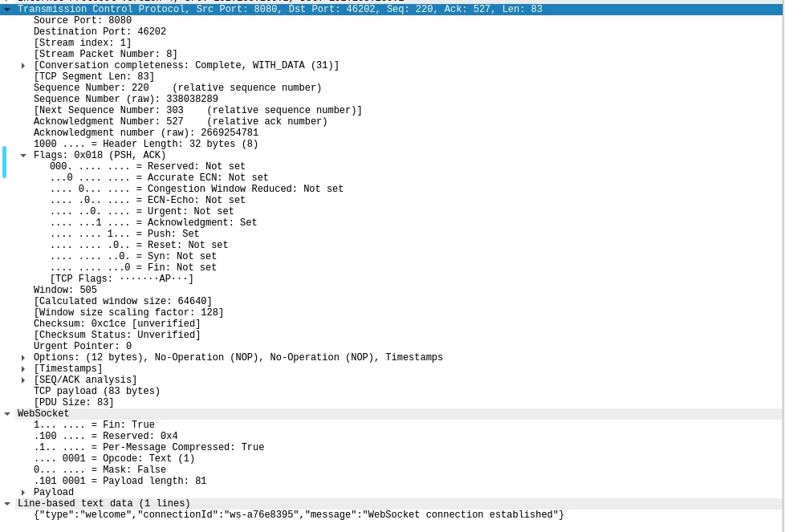Select the Per-Message Compressed: True row

click(x=148, y=448)
